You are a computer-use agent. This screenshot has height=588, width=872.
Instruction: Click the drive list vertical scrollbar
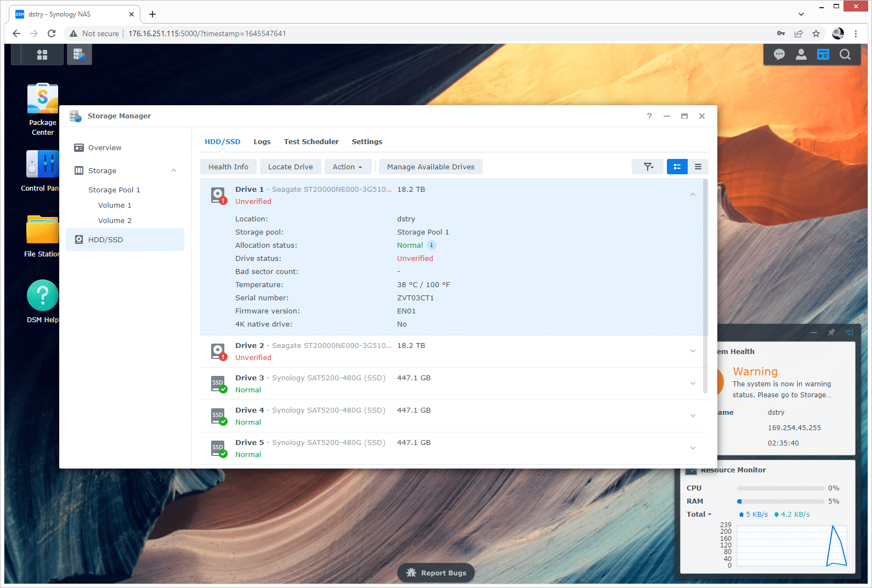click(705, 287)
